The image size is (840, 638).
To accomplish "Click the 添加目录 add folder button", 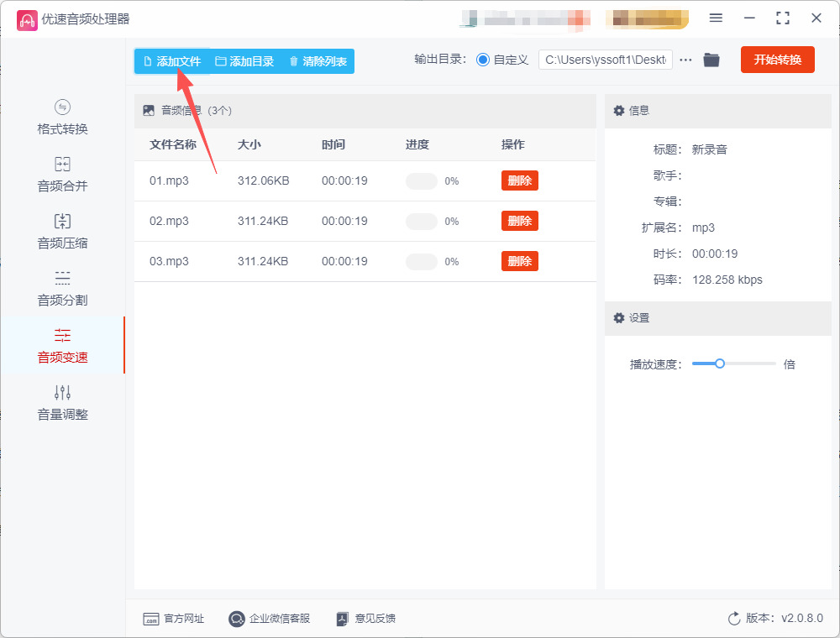I will [244, 61].
